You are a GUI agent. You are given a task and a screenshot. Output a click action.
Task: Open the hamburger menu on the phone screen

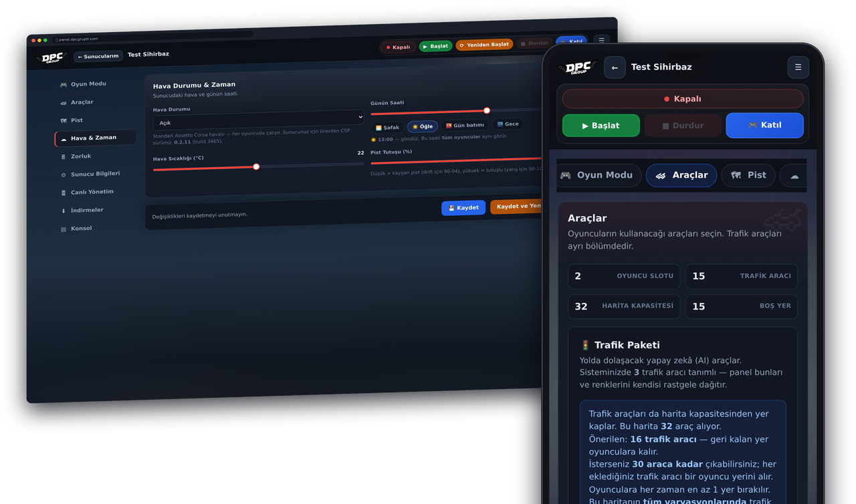798,68
